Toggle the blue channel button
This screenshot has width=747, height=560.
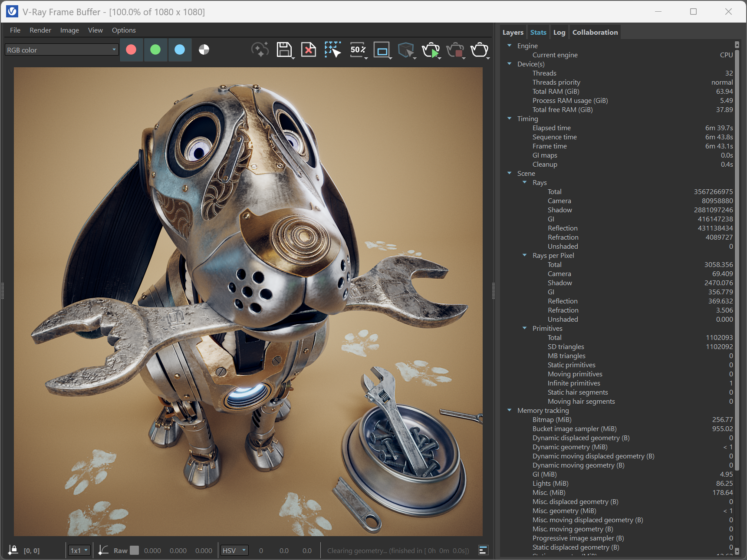[x=180, y=50]
